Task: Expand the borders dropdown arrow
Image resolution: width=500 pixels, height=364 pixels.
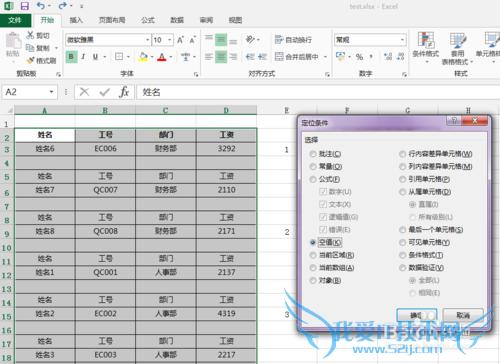Action: pyautogui.click(x=128, y=57)
